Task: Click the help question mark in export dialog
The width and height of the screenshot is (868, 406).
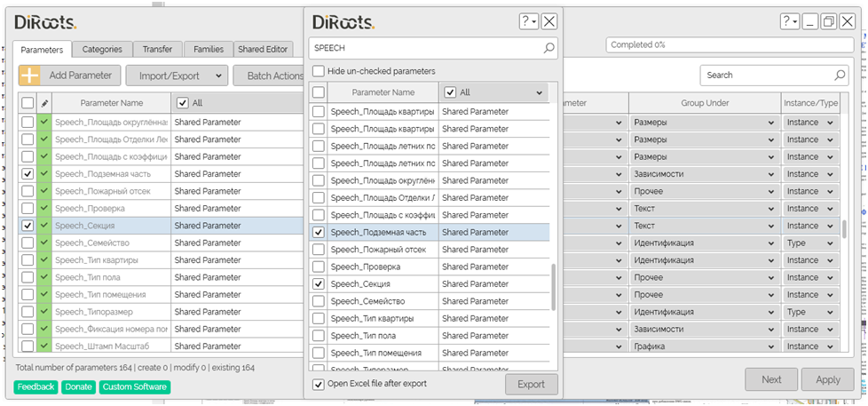Action: [x=526, y=21]
